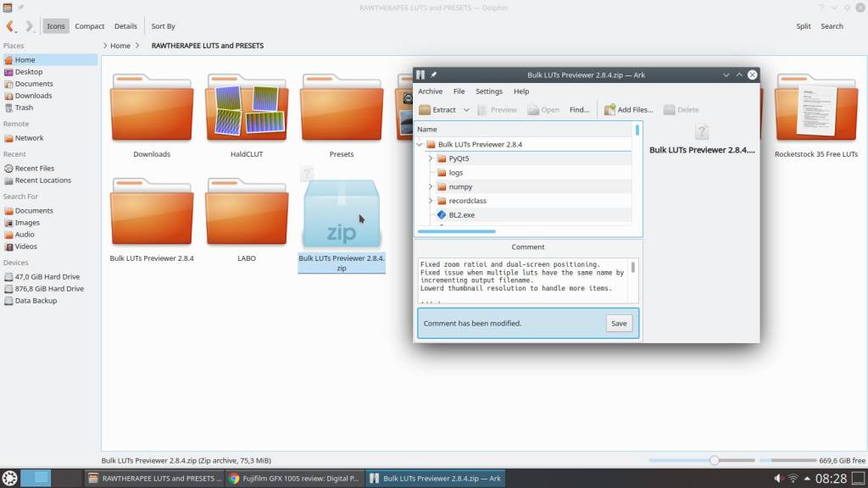Expand the numpy folder in Ark

(x=430, y=186)
